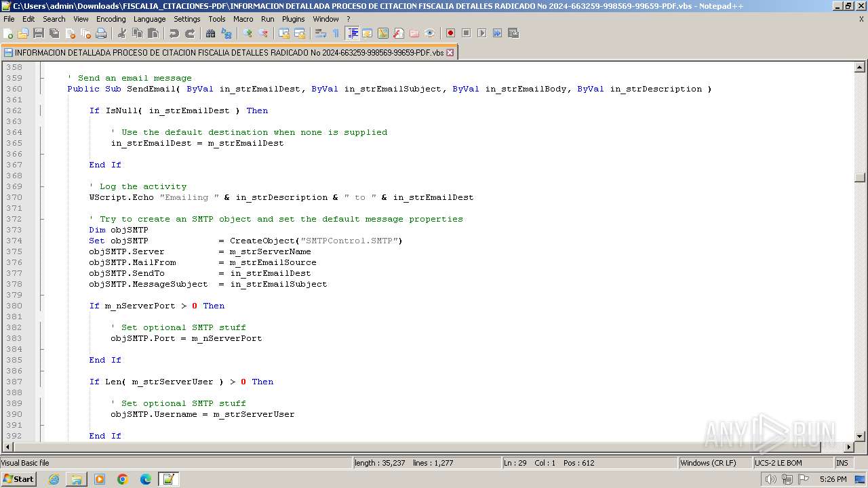Open the question mark help menu

click(x=349, y=19)
